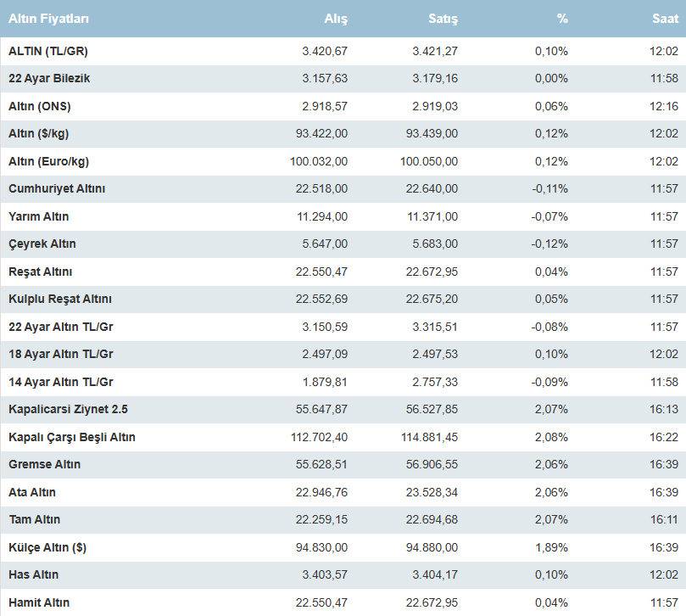
Task: Open the Hamit Altın row
Action: (39, 602)
